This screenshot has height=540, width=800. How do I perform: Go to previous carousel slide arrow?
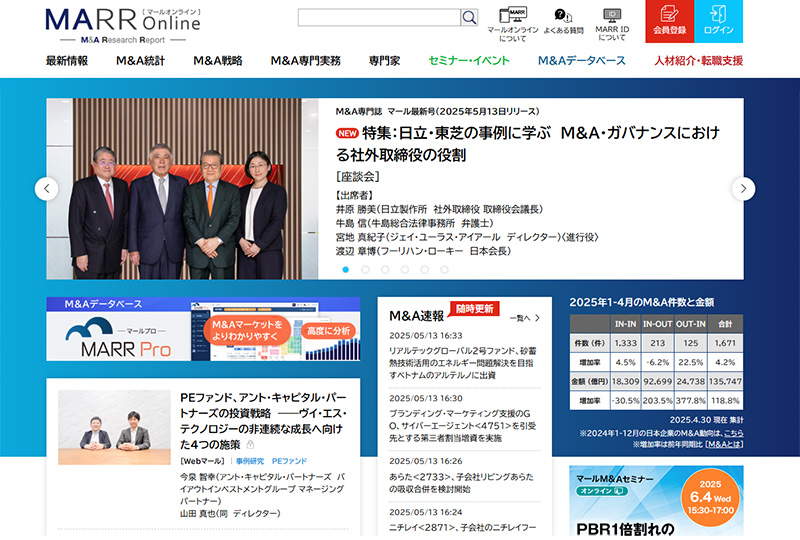[46, 189]
